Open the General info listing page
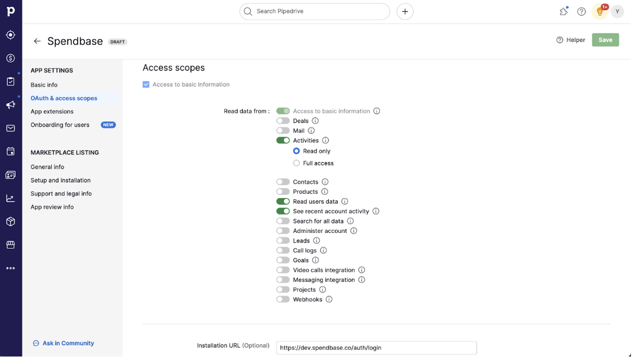 click(47, 167)
